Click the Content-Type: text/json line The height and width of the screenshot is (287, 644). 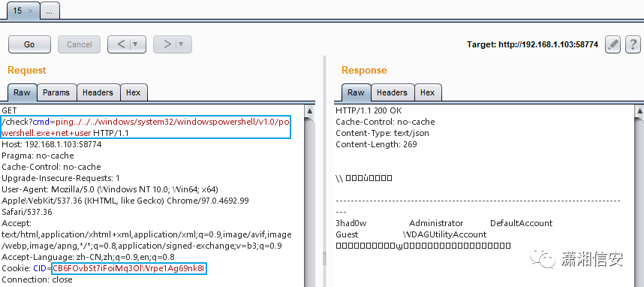click(382, 133)
